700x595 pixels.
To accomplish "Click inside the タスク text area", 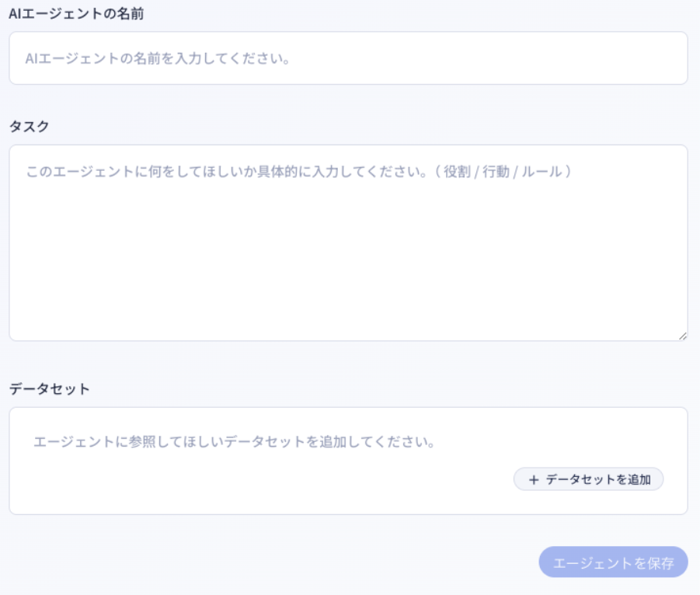I will tap(348, 242).
